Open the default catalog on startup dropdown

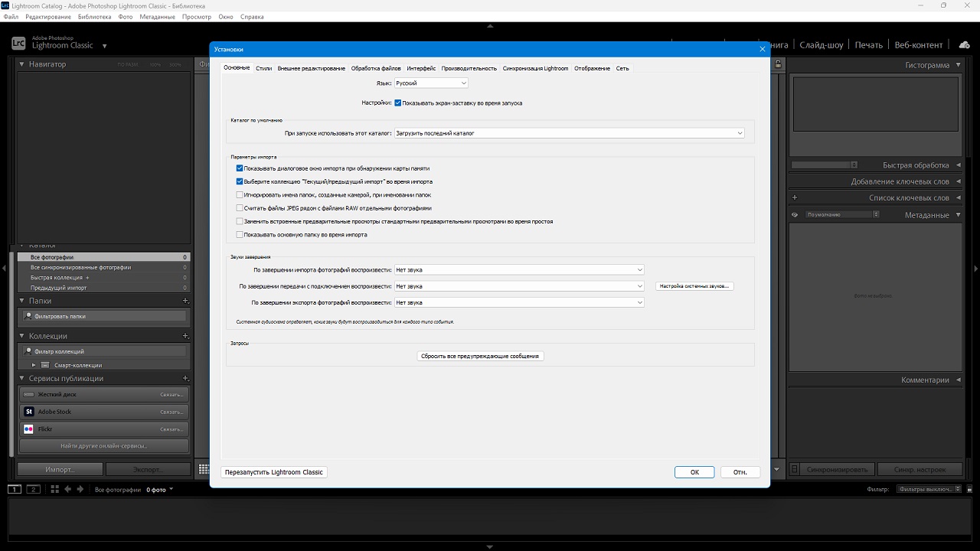pyautogui.click(x=569, y=133)
